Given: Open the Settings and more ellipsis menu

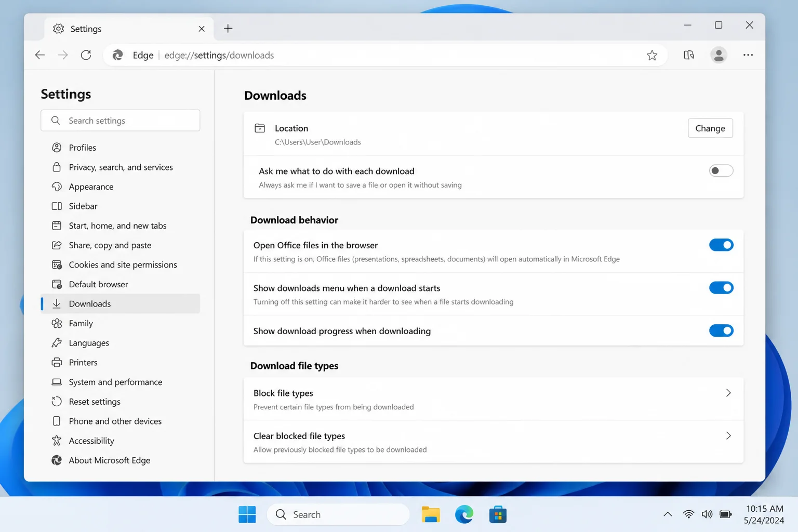Looking at the screenshot, I should (x=748, y=55).
